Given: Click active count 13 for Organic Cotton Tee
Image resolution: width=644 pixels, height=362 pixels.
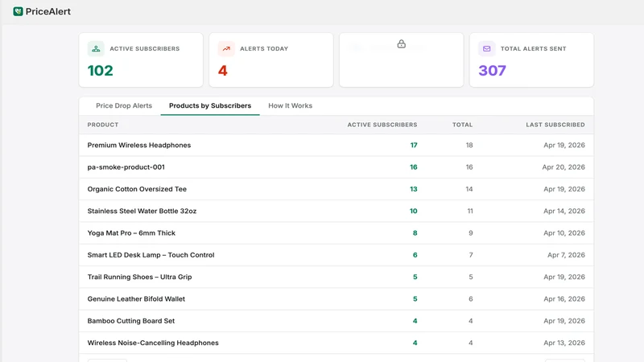Looking at the screenshot, I should pyautogui.click(x=413, y=189).
